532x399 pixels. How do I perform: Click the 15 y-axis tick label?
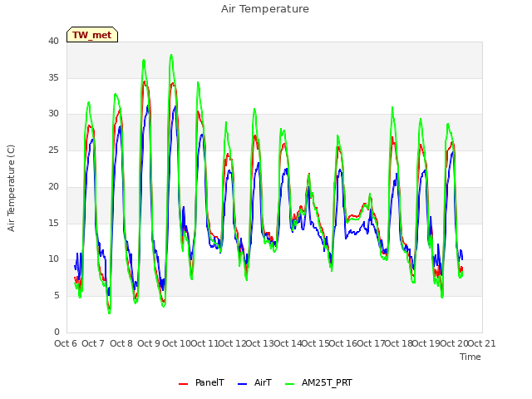point(53,223)
